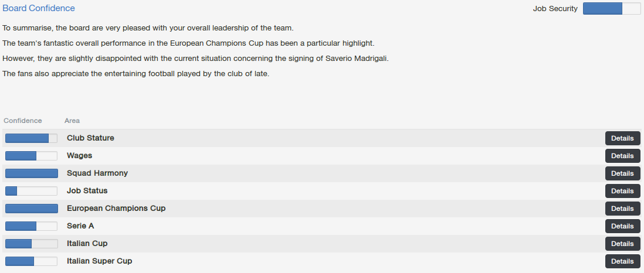Open Italian Cup details
Screen dimensions: 644x273
pos(622,244)
